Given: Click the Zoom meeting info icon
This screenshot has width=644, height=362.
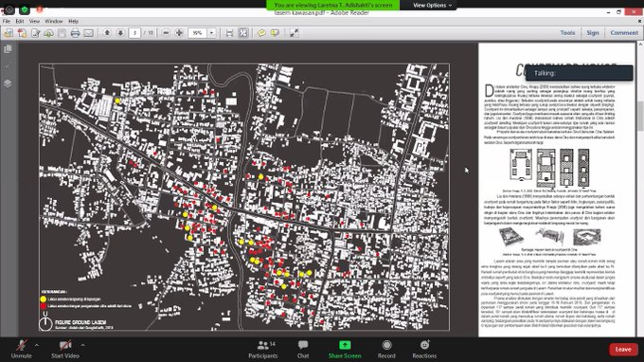Looking at the screenshot, I should (9, 9).
